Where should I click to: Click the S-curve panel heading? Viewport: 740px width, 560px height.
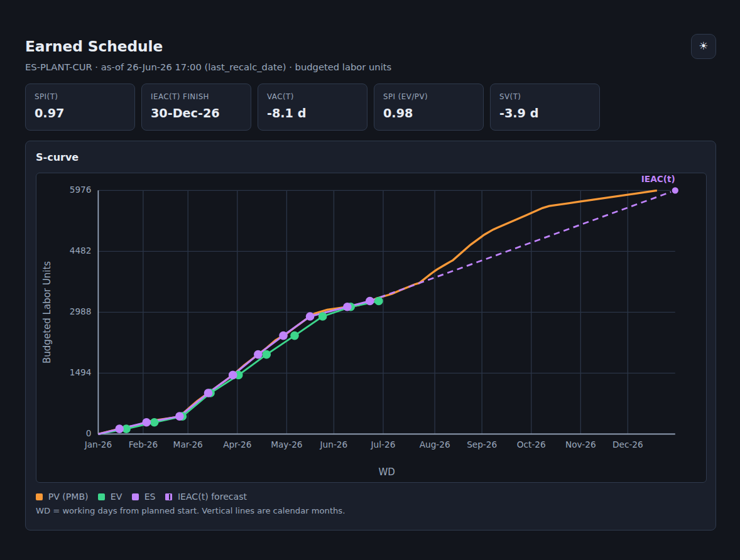tap(57, 157)
